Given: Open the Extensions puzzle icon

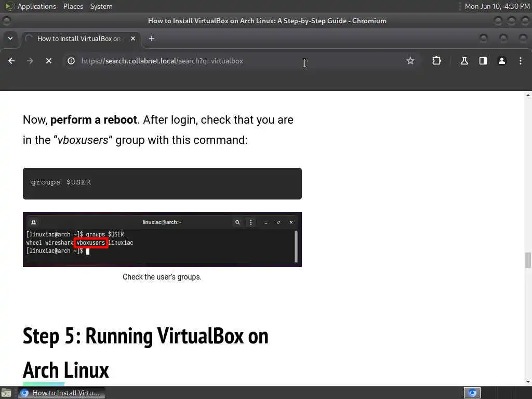Looking at the screenshot, I should click(436, 61).
